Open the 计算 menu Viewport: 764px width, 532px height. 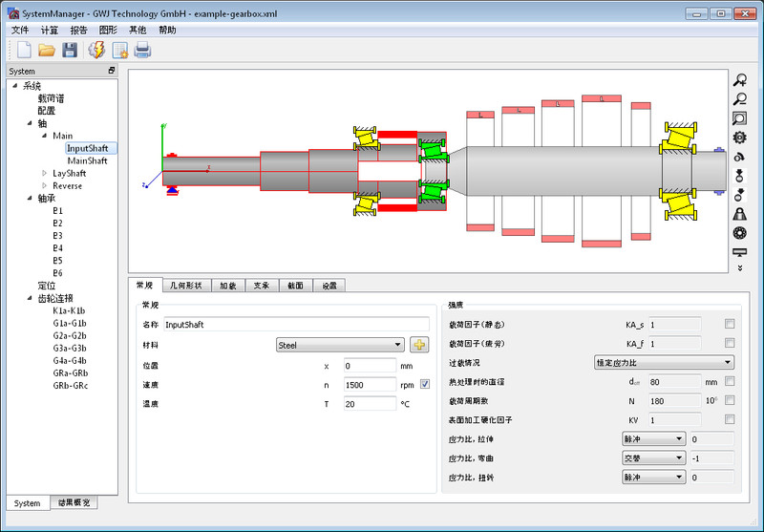(50, 30)
